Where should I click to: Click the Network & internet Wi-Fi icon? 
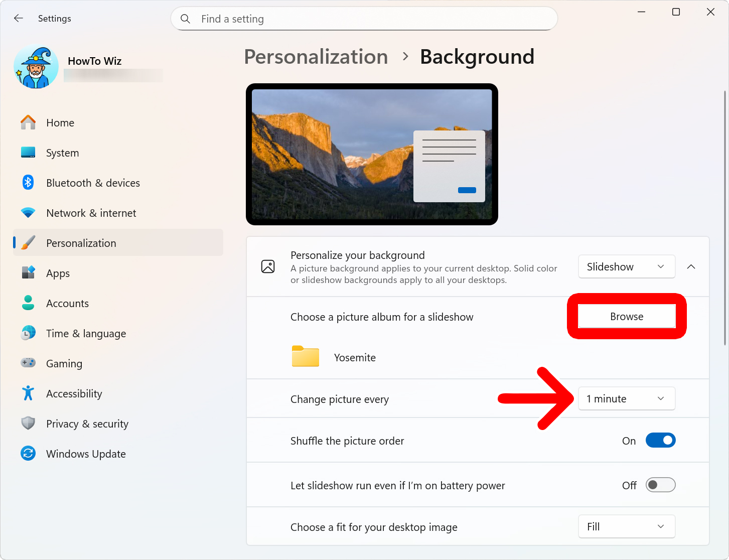(x=28, y=213)
